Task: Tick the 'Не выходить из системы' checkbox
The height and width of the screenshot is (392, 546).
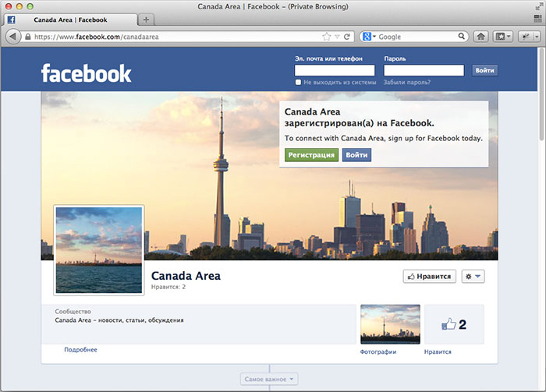Action: pyautogui.click(x=298, y=82)
